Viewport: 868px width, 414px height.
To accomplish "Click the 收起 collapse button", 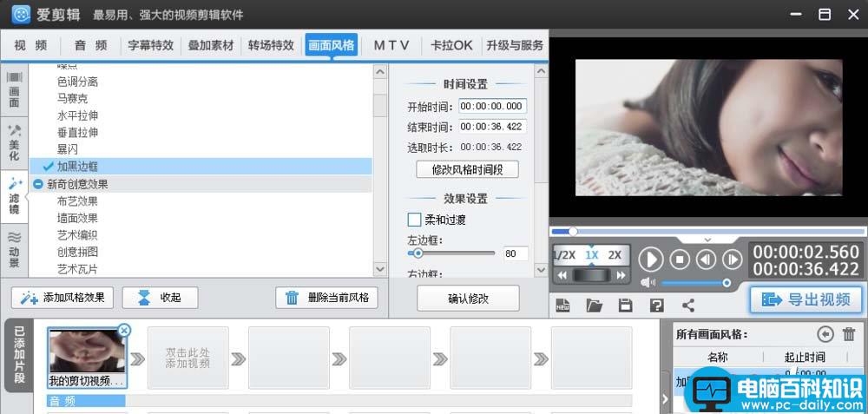I will 160,298.
